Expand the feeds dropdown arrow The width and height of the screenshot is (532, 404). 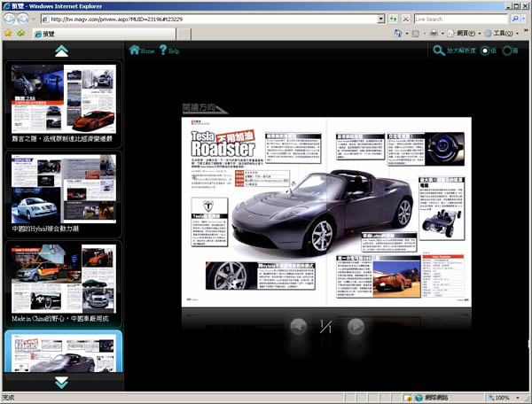(425, 34)
